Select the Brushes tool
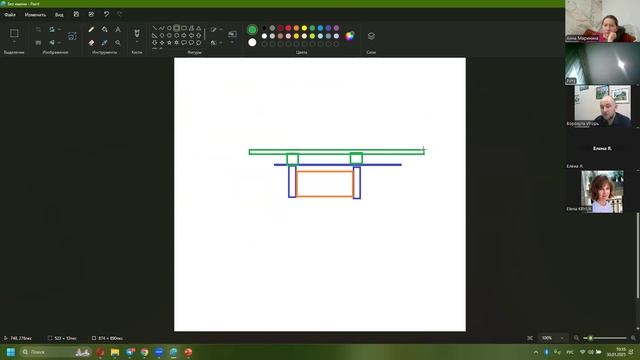The image size is (640, 360). [x=137, y=33]
